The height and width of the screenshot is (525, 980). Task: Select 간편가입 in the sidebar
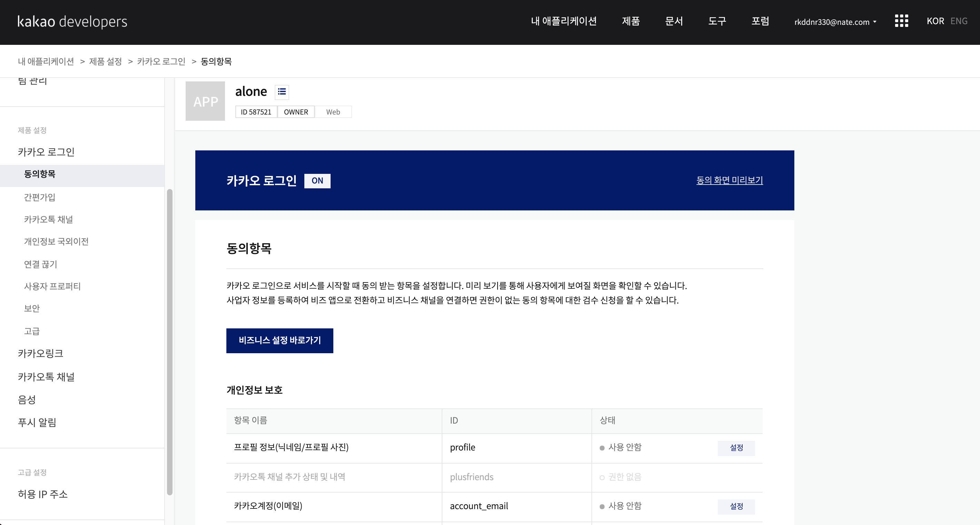click(x=40, y=197)
